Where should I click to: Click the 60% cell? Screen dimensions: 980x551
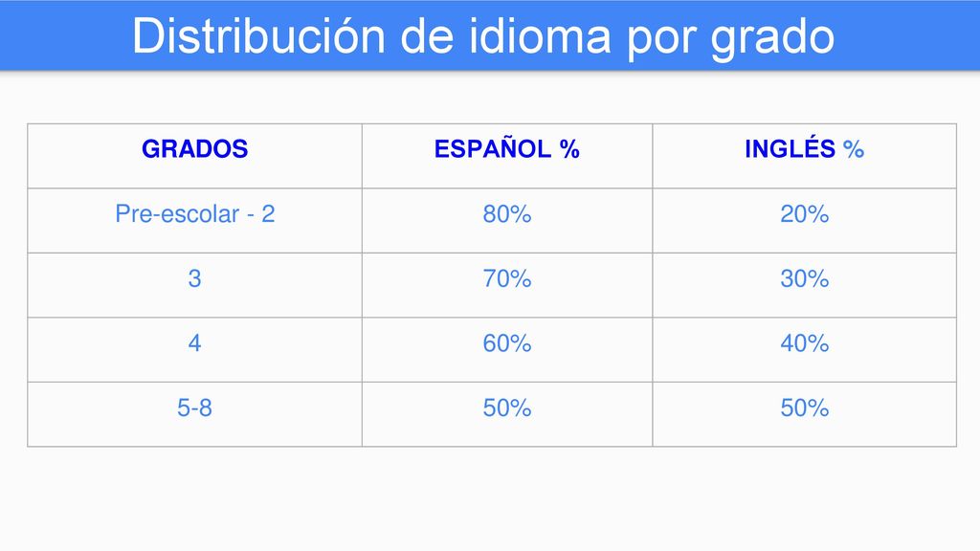[507, 350]
